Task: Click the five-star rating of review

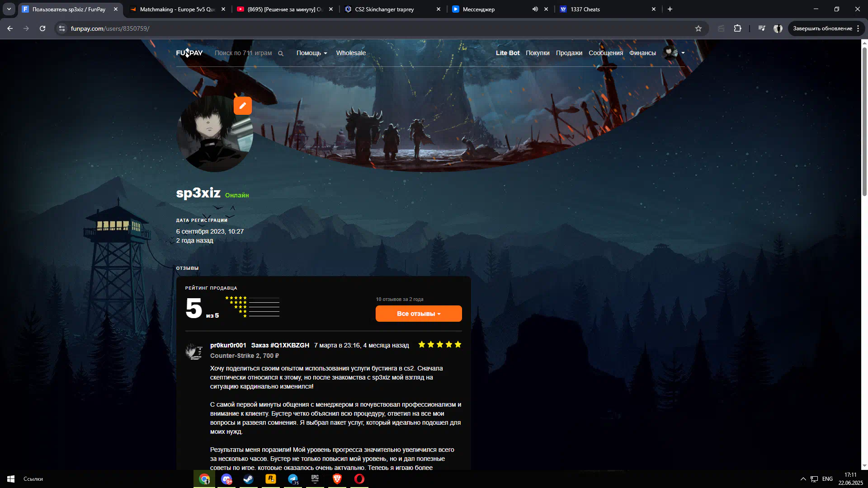Action: (x=439, y=345)
